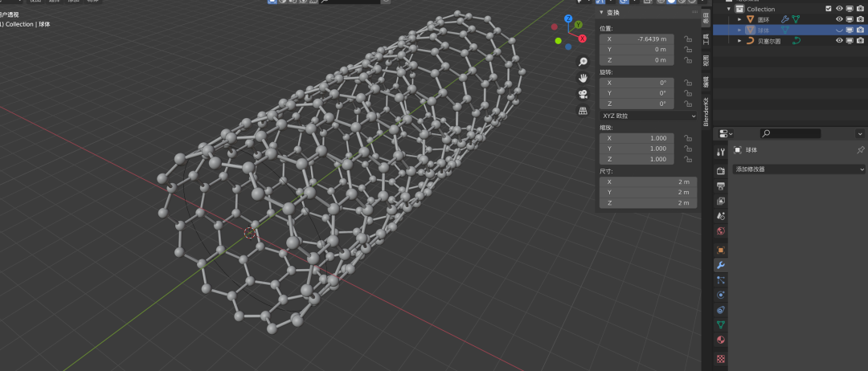868x371 pixels.
Task: Collapse the Collection tree node
Action: coord(729,9)
